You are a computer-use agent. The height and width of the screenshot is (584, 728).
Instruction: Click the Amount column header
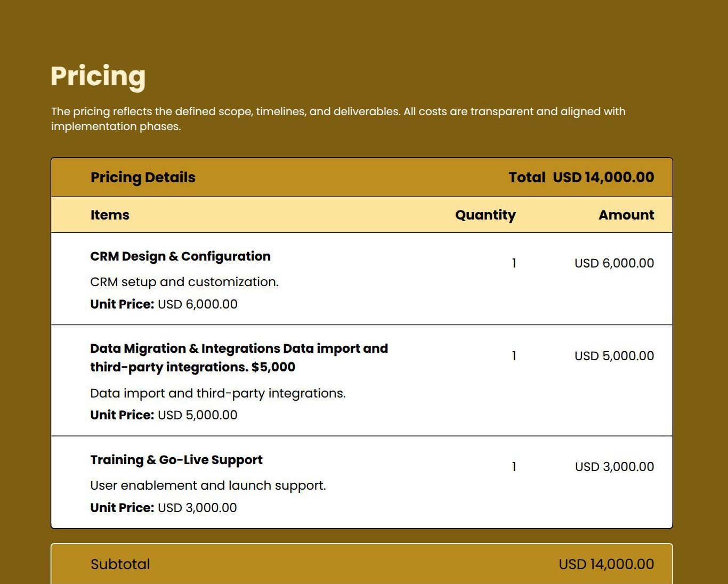tap(626, 215)
